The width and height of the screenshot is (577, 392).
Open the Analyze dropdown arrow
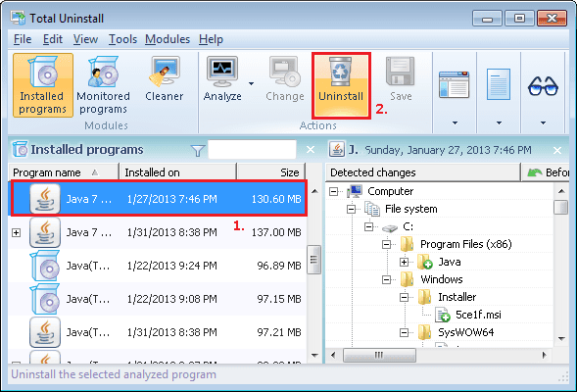(x=251, y=83)
